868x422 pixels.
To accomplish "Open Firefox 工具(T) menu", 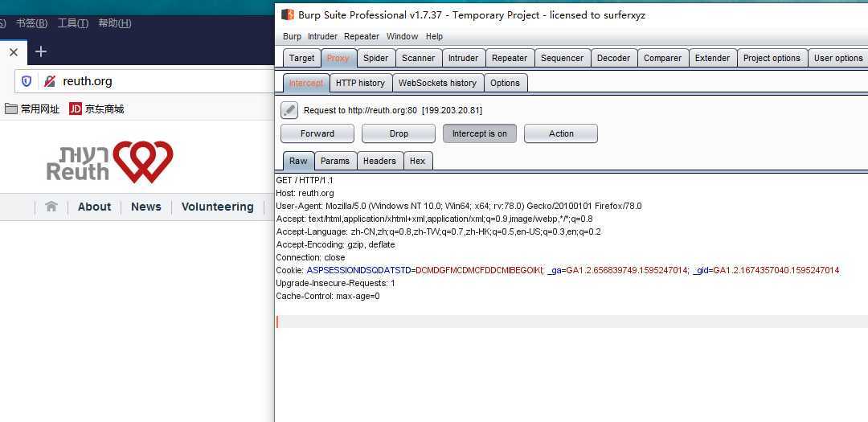I will [73, 23].
